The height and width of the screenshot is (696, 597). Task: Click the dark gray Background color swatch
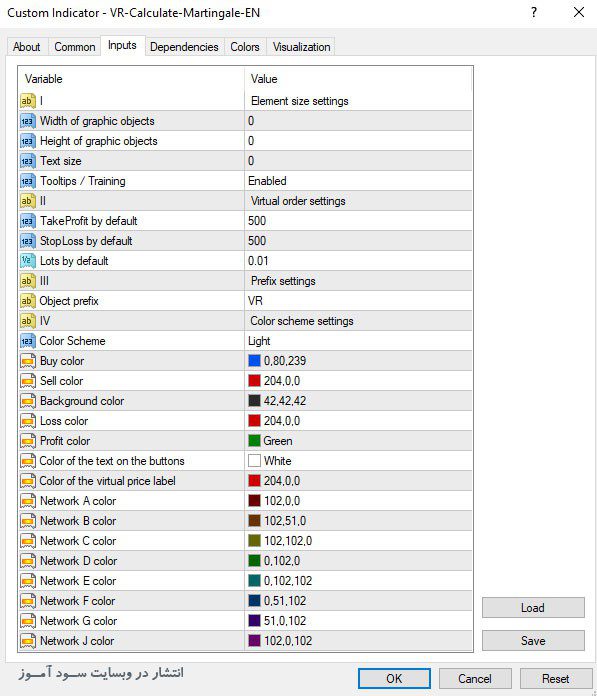[x=254, y=400]
